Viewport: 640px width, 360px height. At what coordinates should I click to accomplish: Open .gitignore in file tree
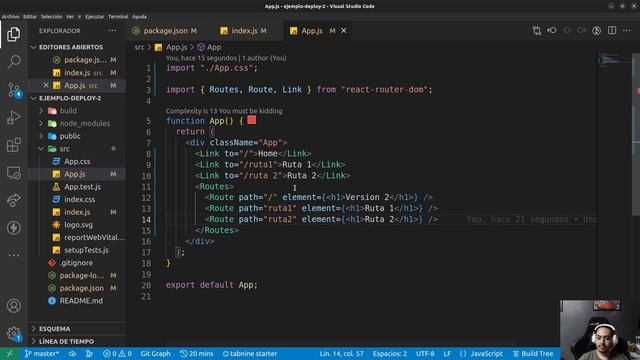77,262
